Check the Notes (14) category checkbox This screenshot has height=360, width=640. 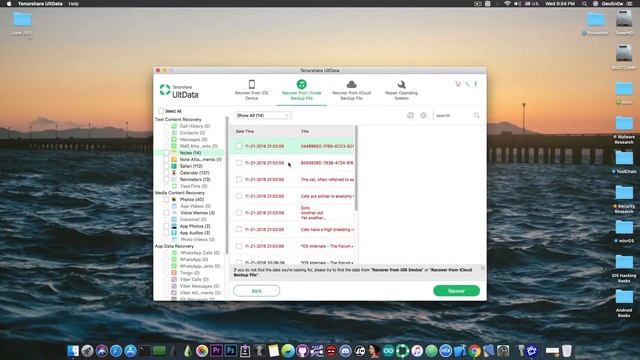pyautogui.click(x=166, y=153)
